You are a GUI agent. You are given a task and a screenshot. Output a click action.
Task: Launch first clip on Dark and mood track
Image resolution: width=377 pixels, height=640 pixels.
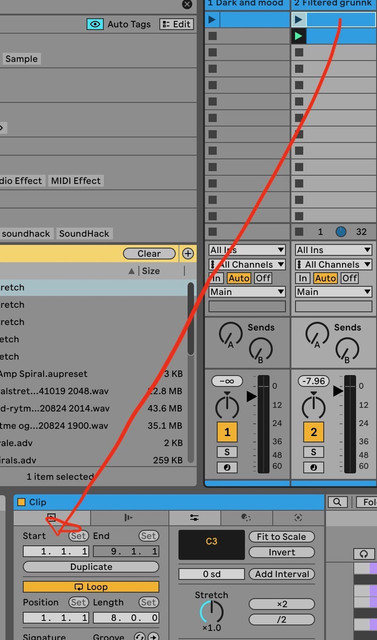click(212, 19)
